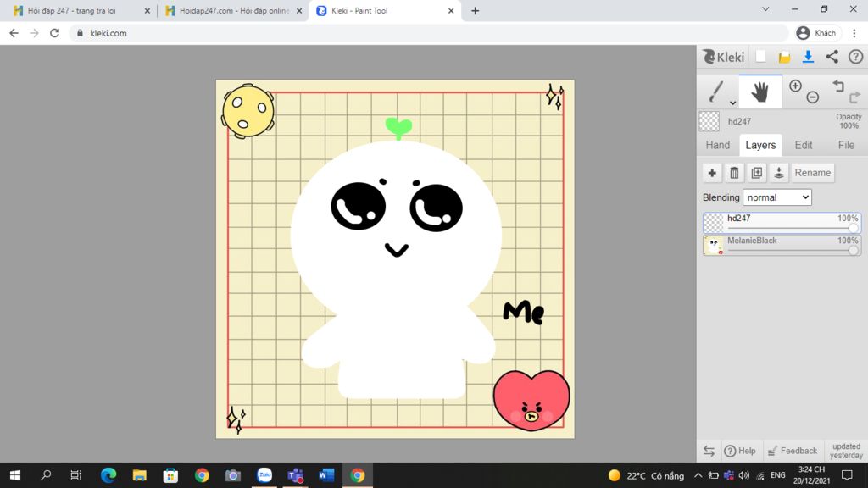Reload the kleki.com page
Screen dimensions: 868x488
click(x=55, y=33)
